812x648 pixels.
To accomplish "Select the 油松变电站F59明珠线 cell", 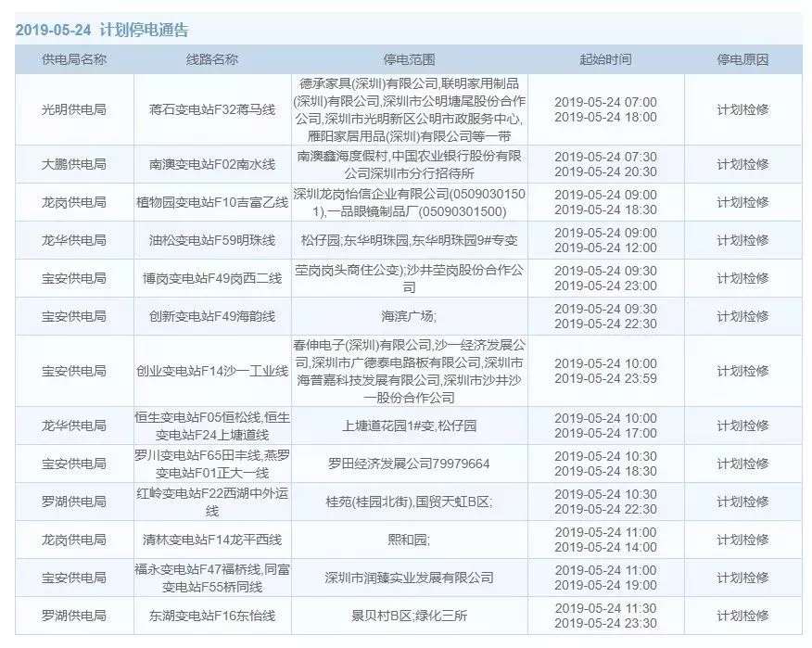I will (212, 240).
